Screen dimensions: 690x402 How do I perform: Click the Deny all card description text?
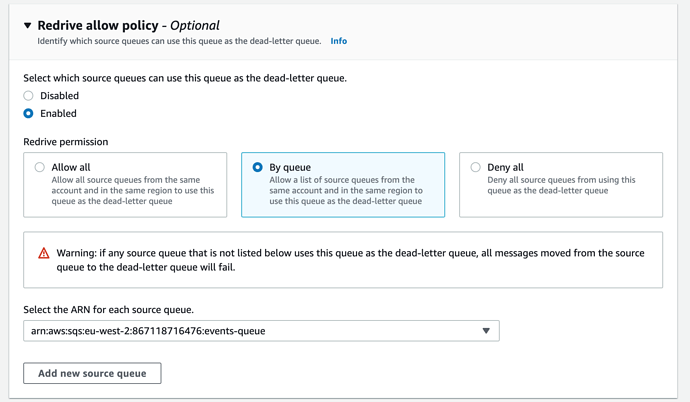(561, 185)
